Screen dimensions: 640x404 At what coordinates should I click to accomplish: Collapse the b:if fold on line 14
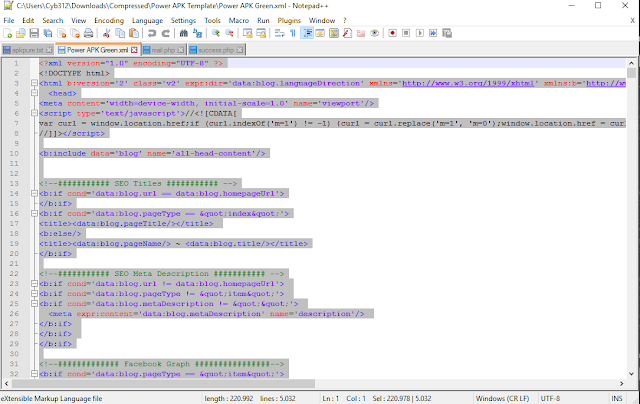tap(34, 193)
